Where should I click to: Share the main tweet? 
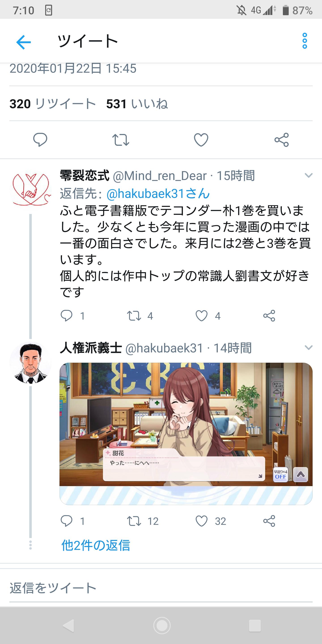click(282, 140)
